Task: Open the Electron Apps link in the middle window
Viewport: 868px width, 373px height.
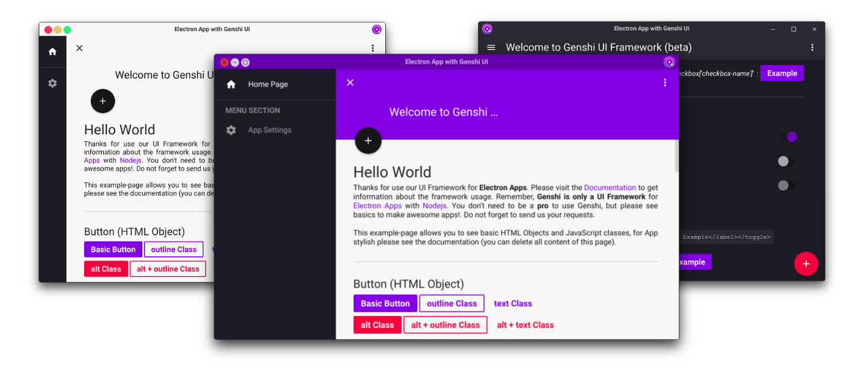Action: click(378, 205)
